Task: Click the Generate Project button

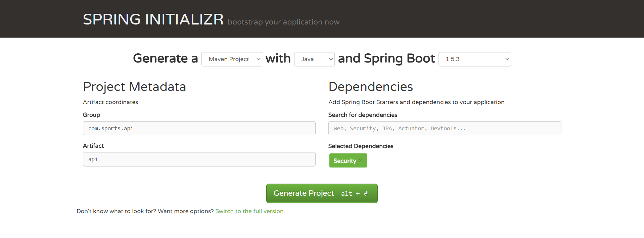Action: point(322,193)
